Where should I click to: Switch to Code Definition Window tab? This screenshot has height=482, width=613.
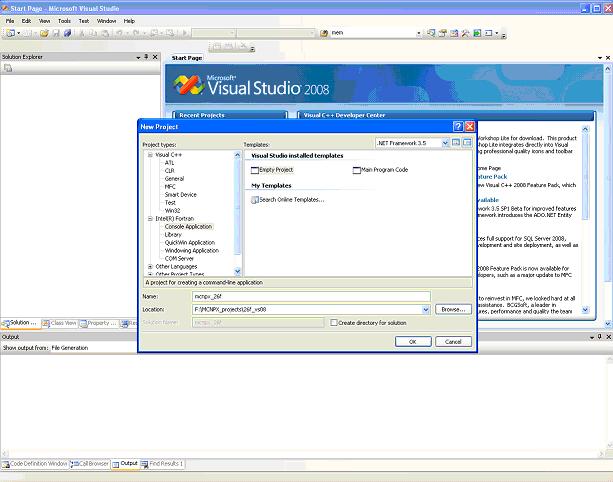pyautogui.click(x=35, y=464)
